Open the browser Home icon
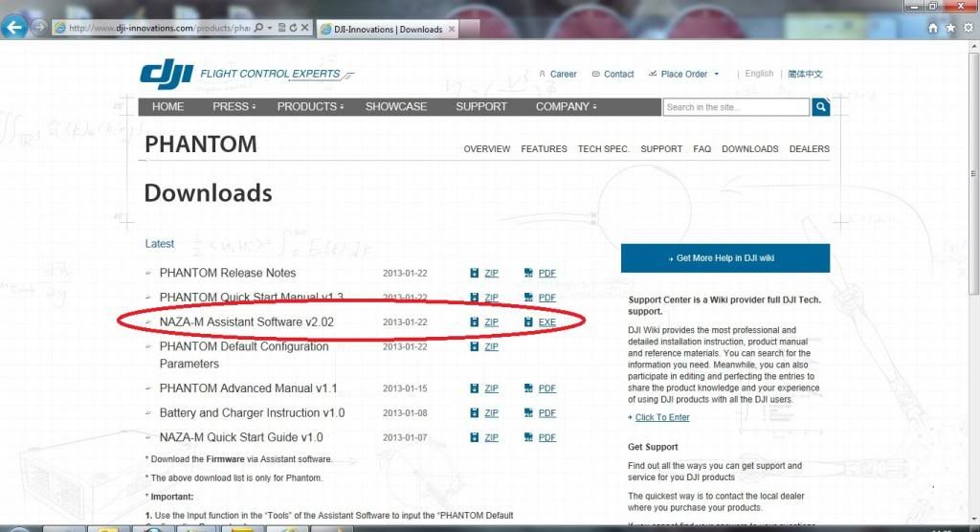 pyautogui.click(x=932, y=28)
